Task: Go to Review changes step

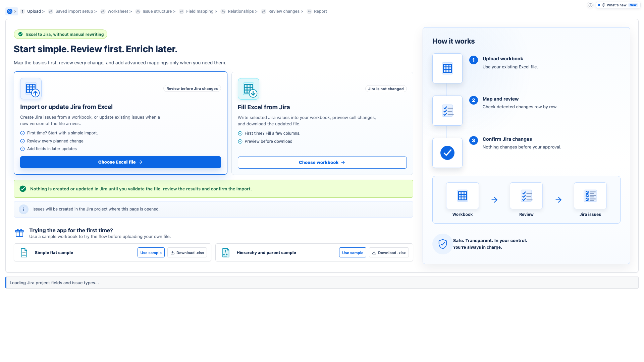Action: (282, 11)
